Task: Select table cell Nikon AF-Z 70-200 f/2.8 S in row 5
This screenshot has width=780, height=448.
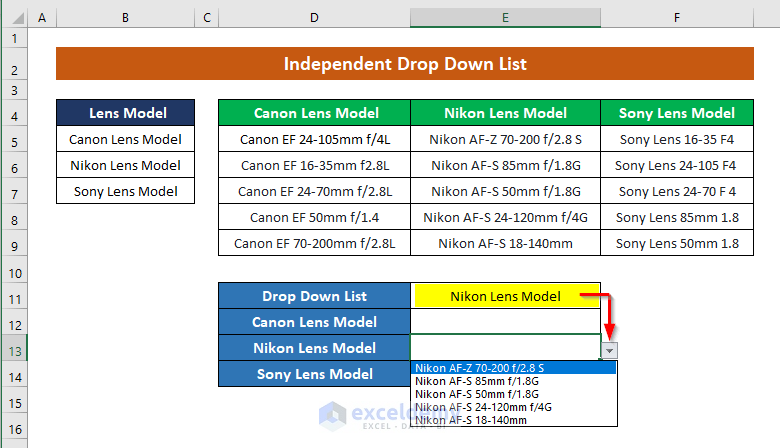Action: [505, 139]
